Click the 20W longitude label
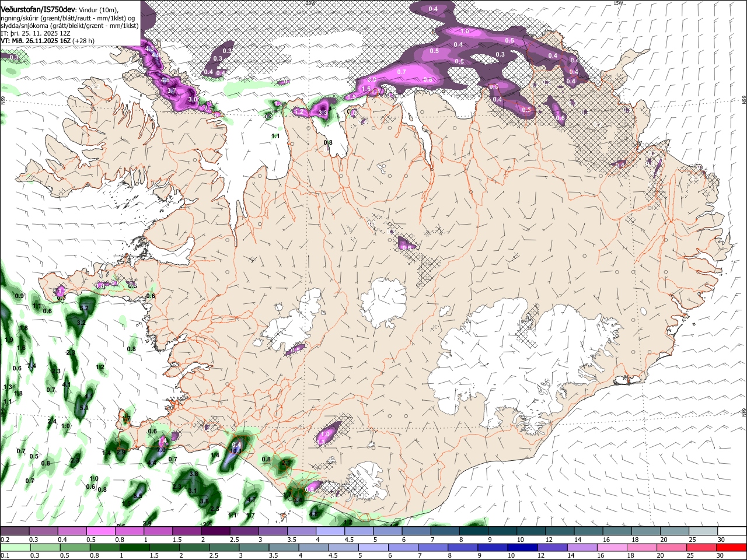This screenshot has width=747, height=560. [310, 3]
